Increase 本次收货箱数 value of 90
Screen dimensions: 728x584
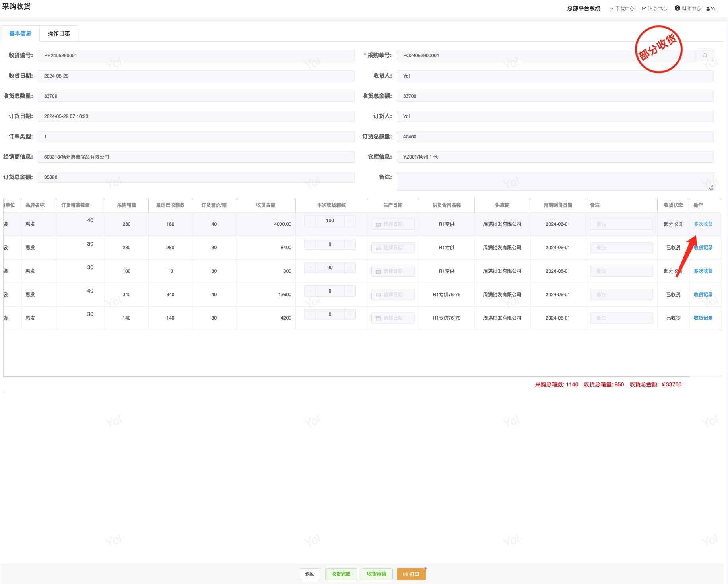350,268
